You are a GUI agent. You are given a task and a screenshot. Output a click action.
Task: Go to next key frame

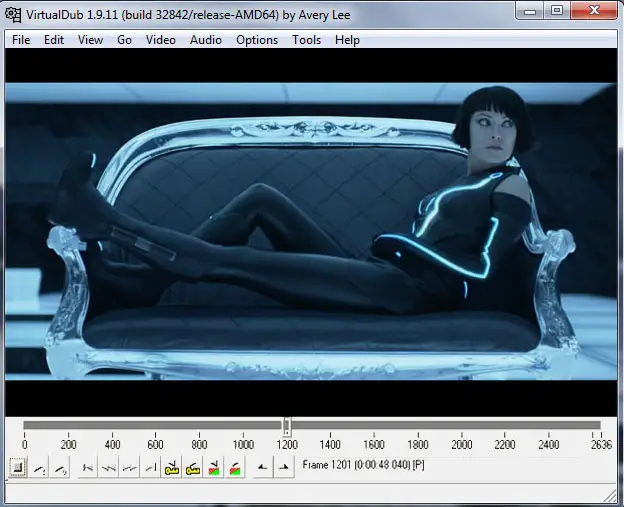(193, 467)
